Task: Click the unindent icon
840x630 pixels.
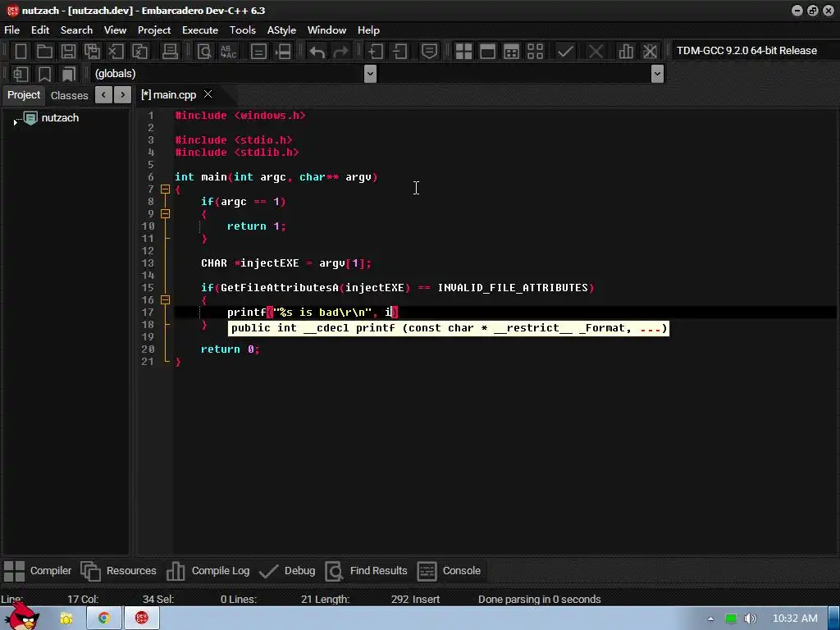Action: [399, 52]
